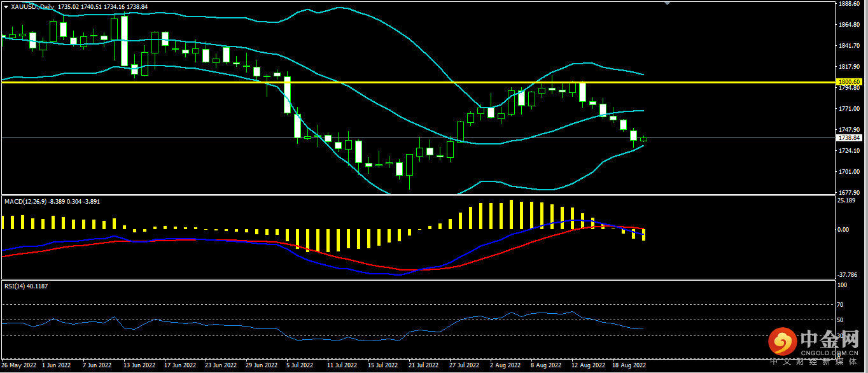Click the orange CNGOLD cloud logo
The image size is (868, 373).
783,342
